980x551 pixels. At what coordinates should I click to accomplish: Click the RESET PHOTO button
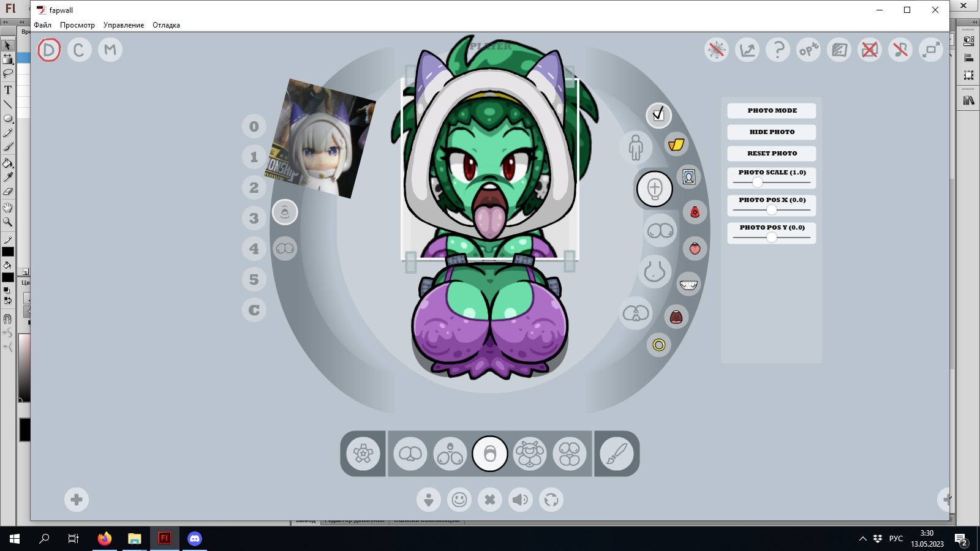pos(772,154)
